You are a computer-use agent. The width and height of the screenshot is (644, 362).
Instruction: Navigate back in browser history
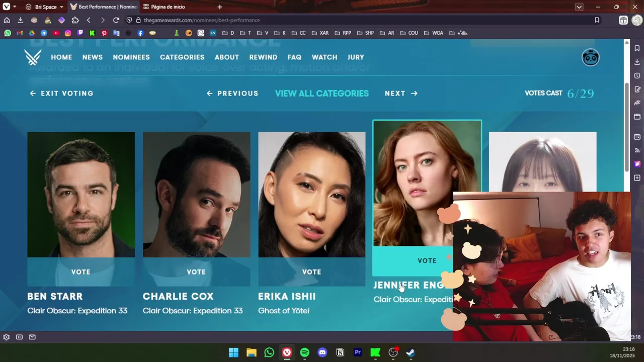[x=89, y=20]
